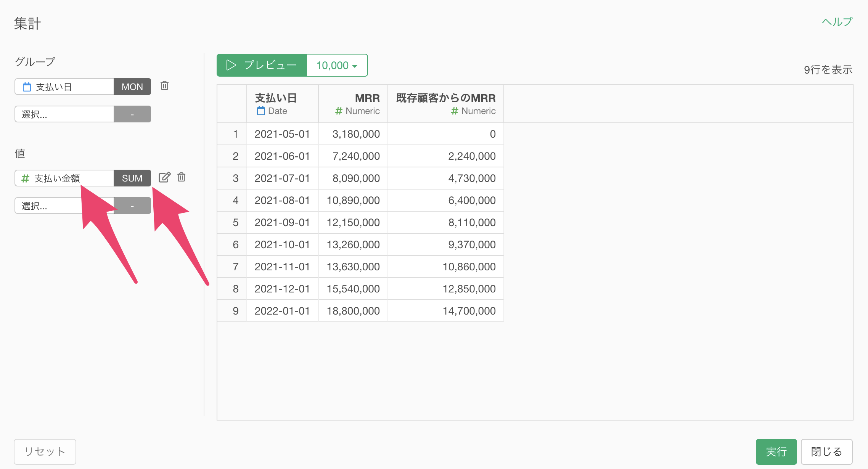Image resolution: width=868 pixels, height=469 pixels.
Task: Click the MRR value 18,800,000
Action: (x=353, y=311)
